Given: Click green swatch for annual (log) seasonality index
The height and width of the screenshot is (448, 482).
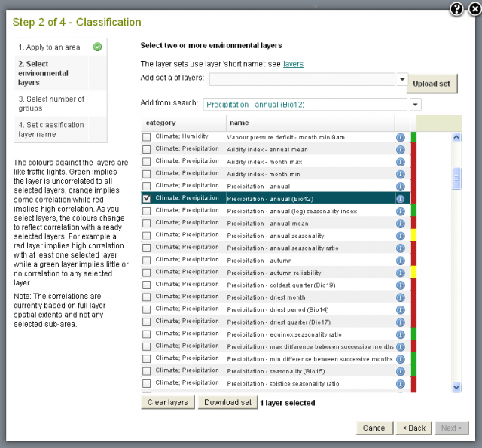Looking at the screenshot, I should coord(413,211).
